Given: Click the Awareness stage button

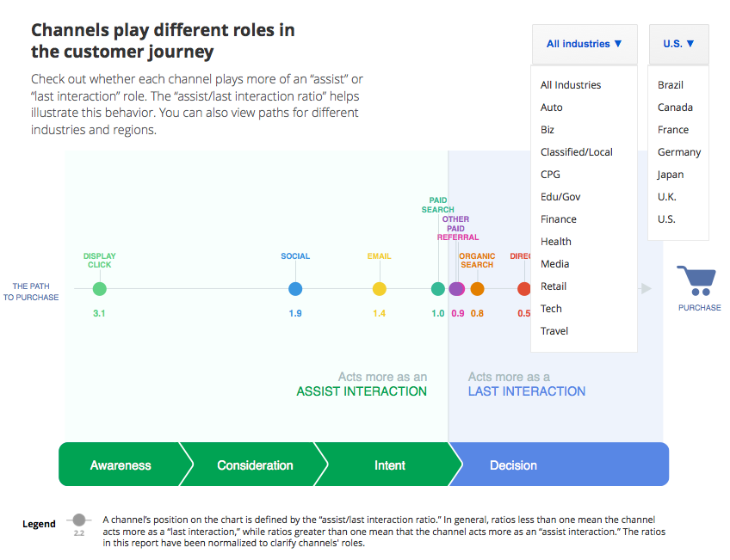Looking at the screenshot, I should click(121, 465).
